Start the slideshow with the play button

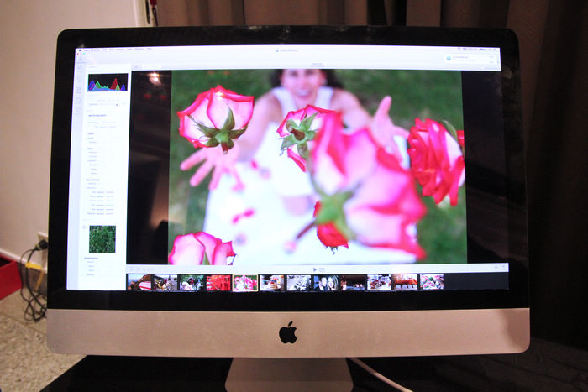point(315,269)
